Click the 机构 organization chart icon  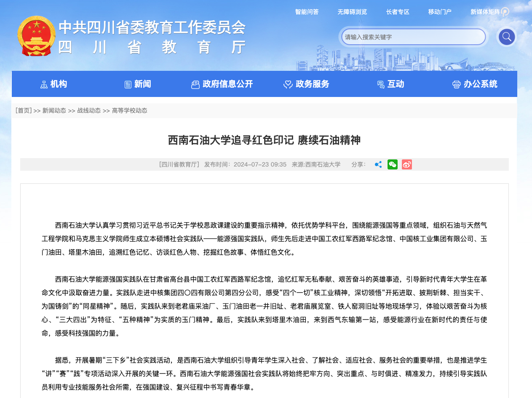pyautogui.click(x=44, y=84)
